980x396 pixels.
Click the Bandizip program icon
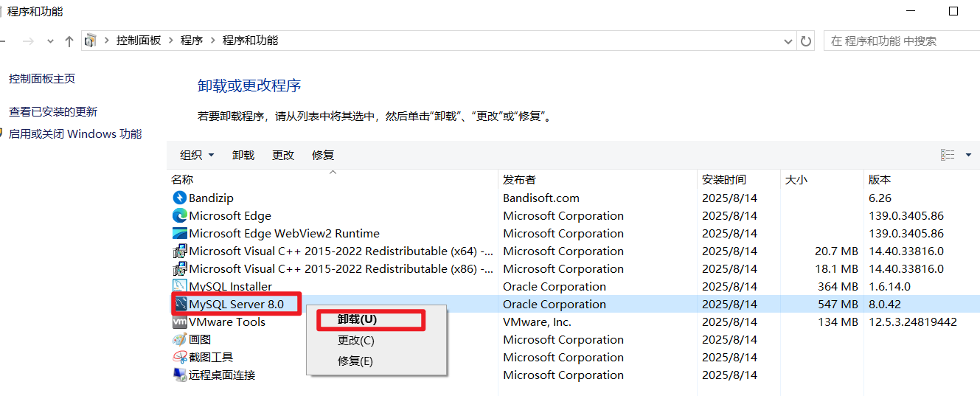click(179, 198)
